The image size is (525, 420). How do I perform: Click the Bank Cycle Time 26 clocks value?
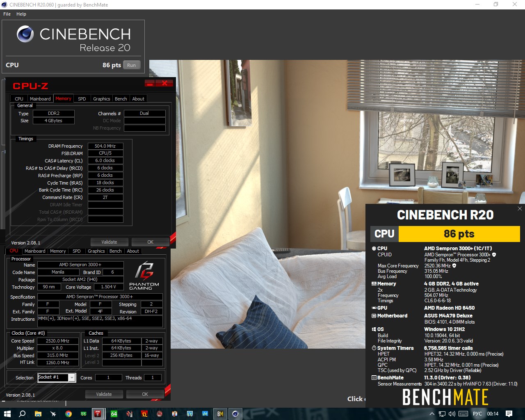[105, 190]
